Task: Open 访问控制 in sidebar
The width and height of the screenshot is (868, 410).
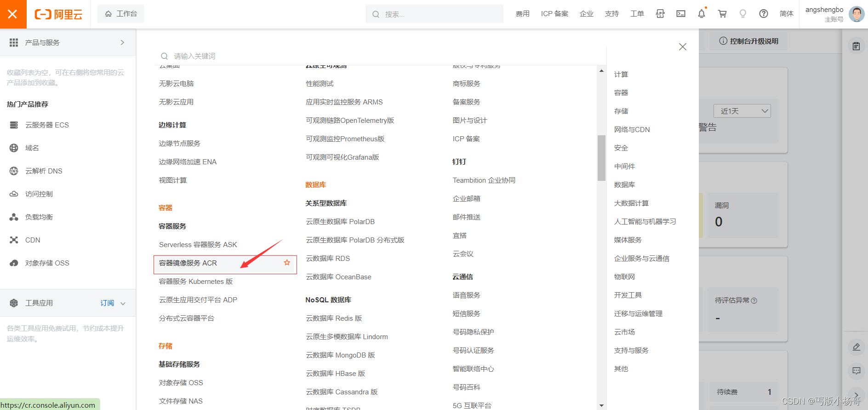Action: (39, 194)
